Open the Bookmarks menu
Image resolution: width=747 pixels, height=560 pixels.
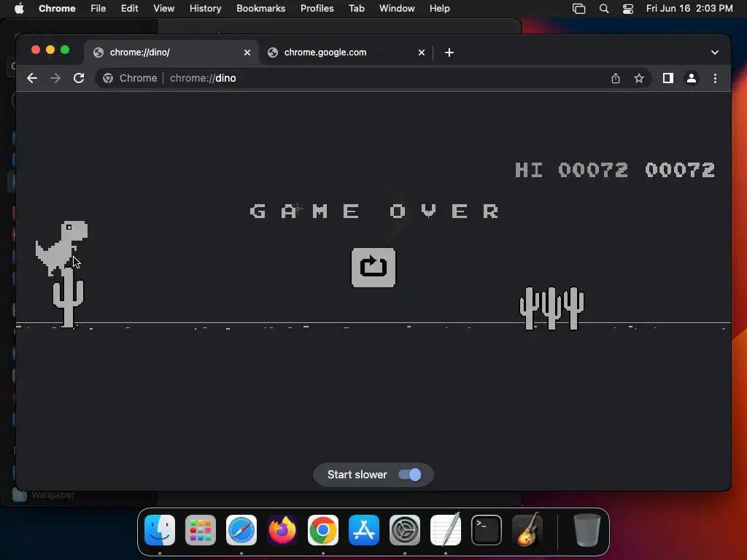point(261,8)
